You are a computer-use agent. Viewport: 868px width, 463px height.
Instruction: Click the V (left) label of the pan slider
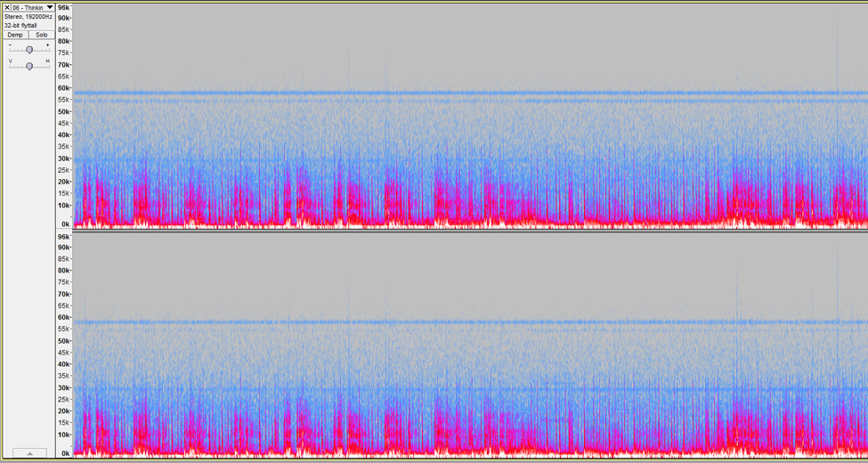tap(10, 61)
